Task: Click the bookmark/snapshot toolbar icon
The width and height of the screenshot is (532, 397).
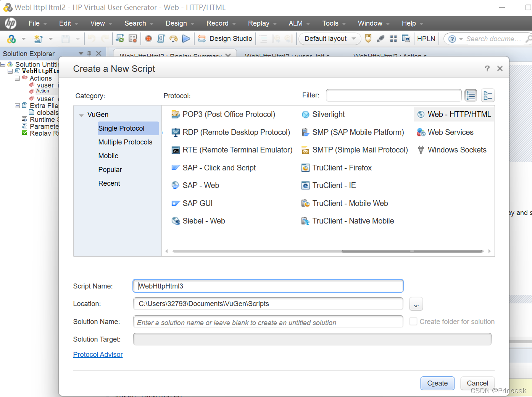Action: click(368, 38)
